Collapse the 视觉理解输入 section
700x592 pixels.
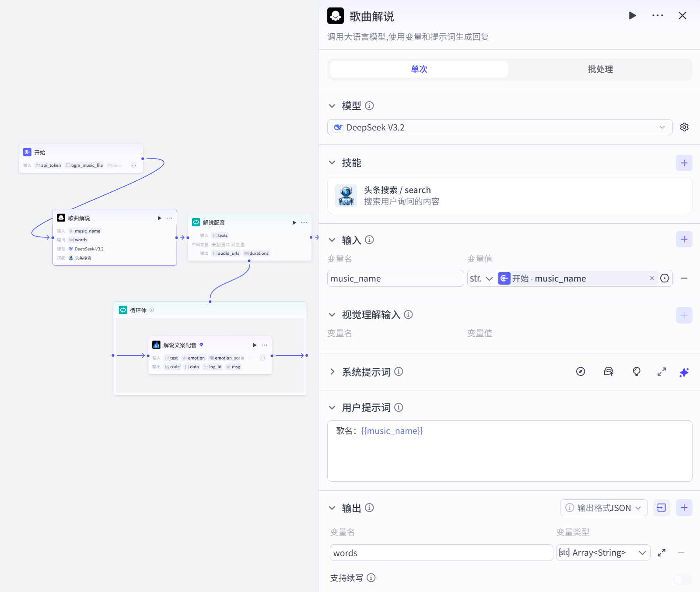click(x=332, y=314)
